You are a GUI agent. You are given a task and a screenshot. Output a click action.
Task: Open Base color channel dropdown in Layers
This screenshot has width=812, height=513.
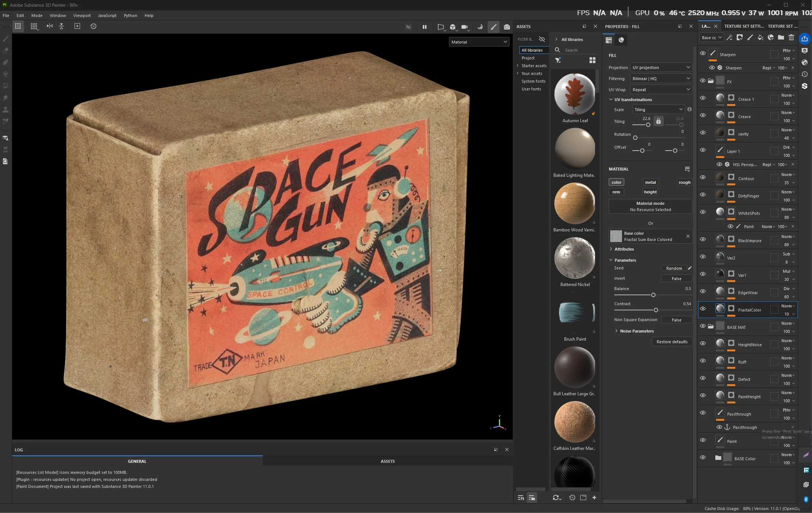(712, 38)
